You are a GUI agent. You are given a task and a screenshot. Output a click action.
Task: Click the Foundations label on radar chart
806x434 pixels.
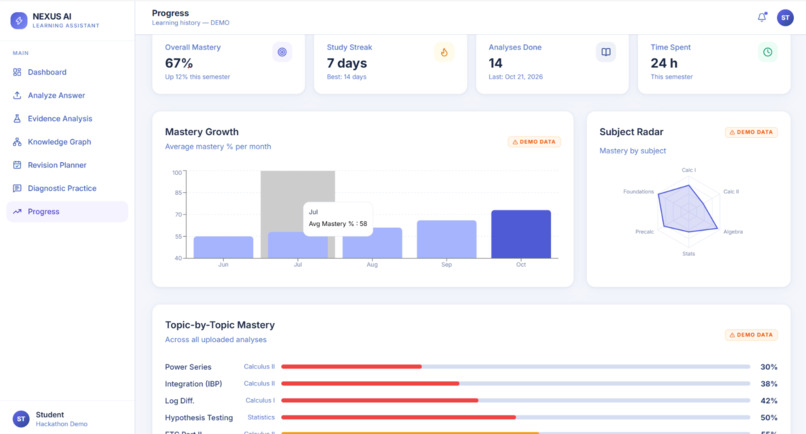pos(638,192)
